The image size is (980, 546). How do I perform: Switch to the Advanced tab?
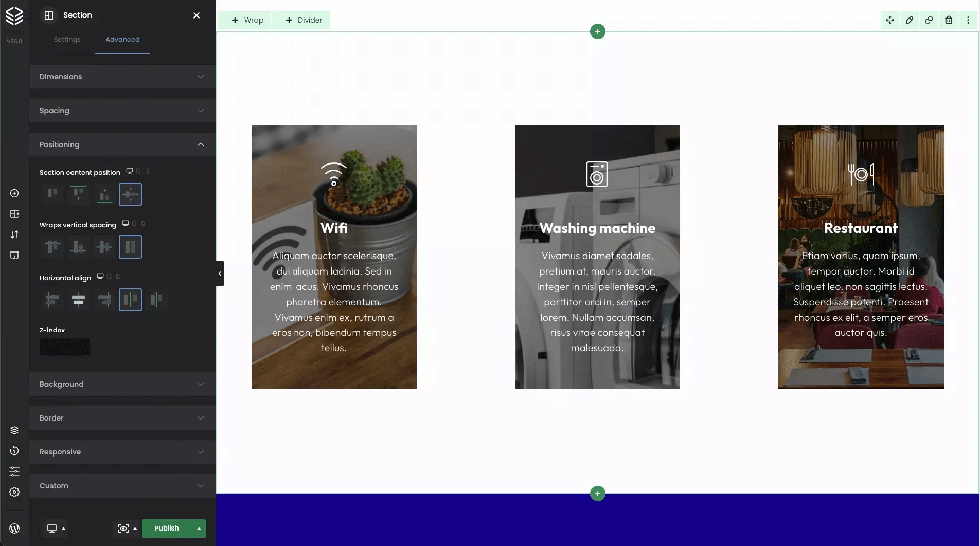pos(122,40)
